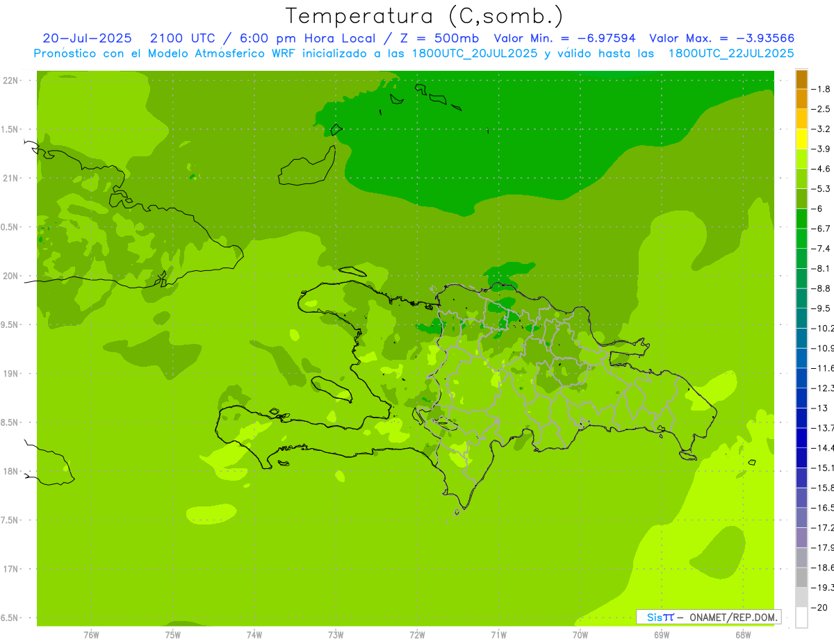Click the '72W' longitude label

pyautogui.click(x=417, y=634)
